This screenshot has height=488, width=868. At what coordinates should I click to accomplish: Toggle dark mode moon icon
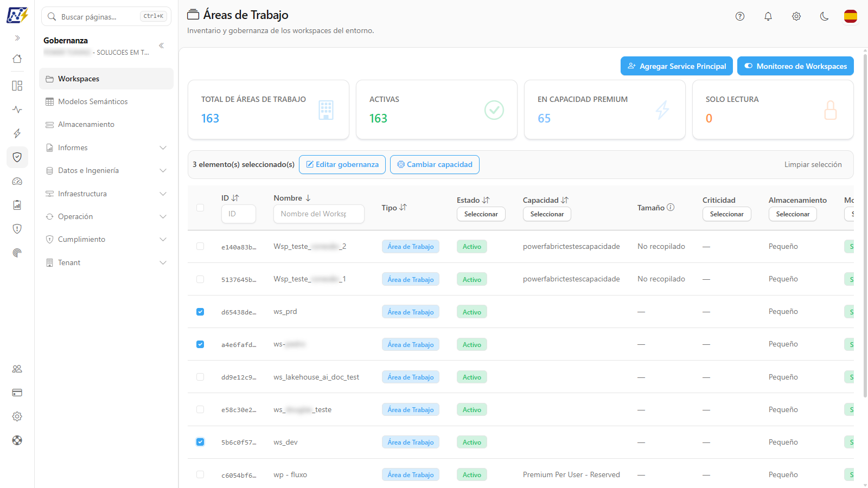coord(825,16)
